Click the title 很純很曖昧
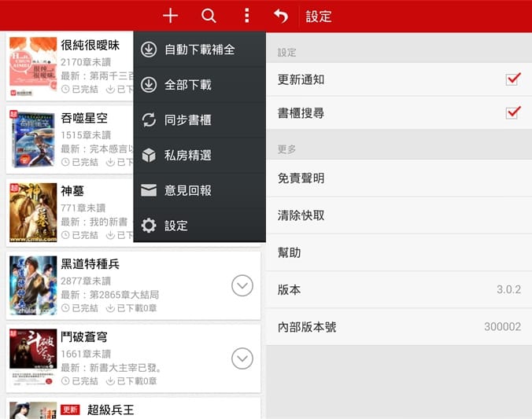This screenshot has height=419, width=532. point(91,45)
